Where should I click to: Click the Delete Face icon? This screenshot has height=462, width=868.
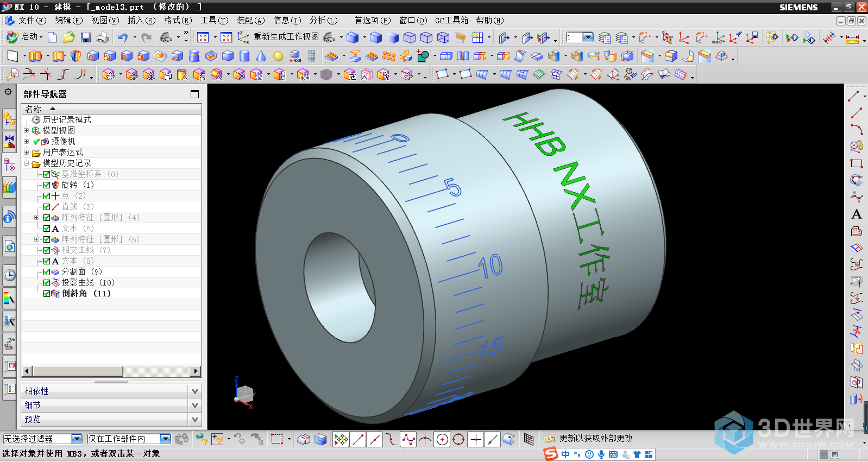click(240, 75)
